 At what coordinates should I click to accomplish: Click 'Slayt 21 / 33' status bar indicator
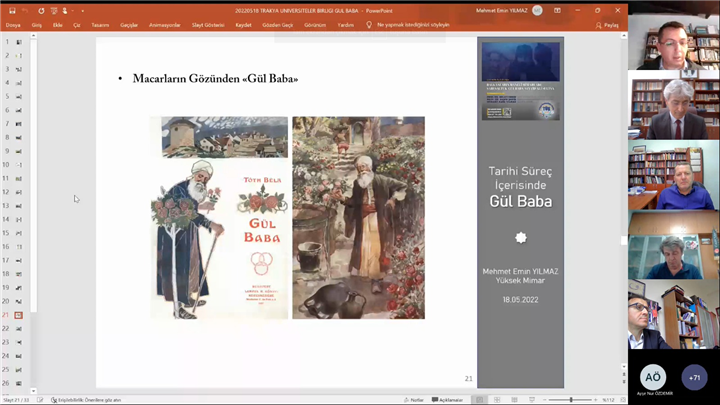click(x=16, y=400)
